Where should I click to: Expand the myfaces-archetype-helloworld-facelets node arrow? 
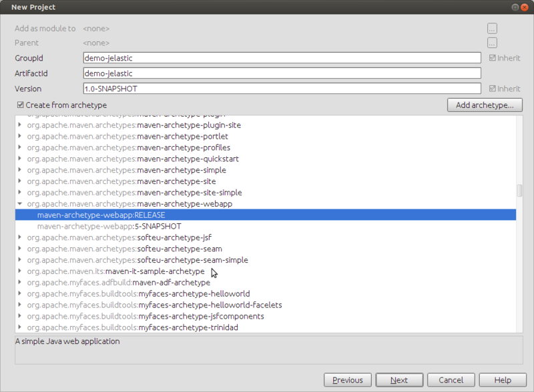(x=20, y=305)
